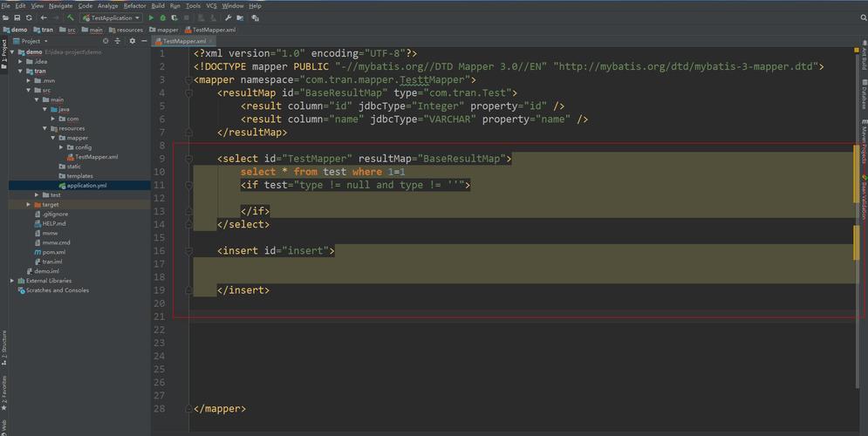Click TestMapper.xml in the breadcrumb bar

(210, 30)
